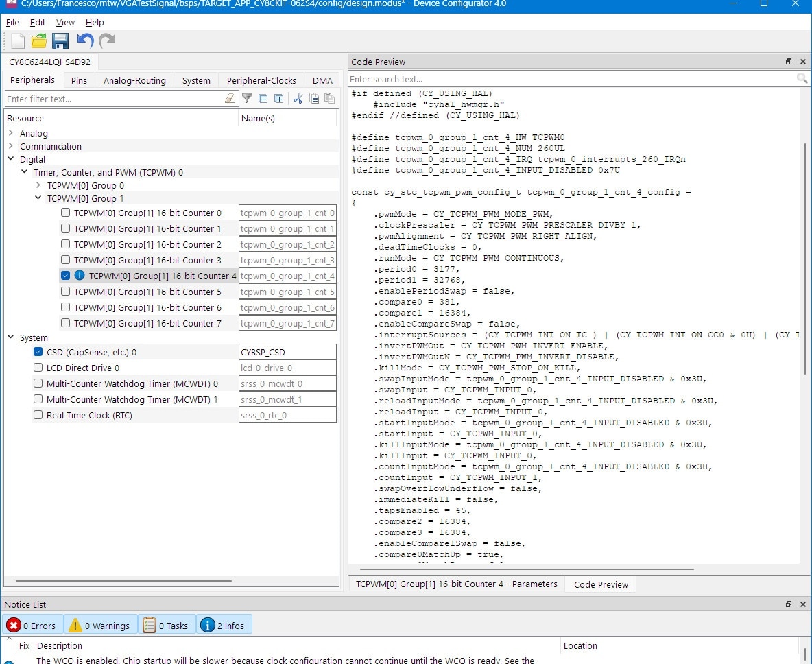This screenshot has width=812, height=664.
Task: Undock the Notice List panel
Action: pyautogui.click(x=788, y=604)
